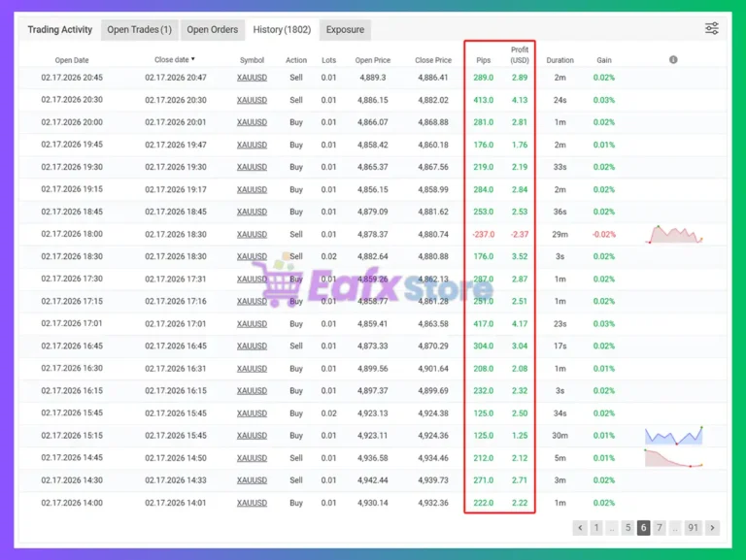The width and height of the screenshot is (746, 560).
Task: Sort by Close date descending arrow
Action: coord(193,59)
